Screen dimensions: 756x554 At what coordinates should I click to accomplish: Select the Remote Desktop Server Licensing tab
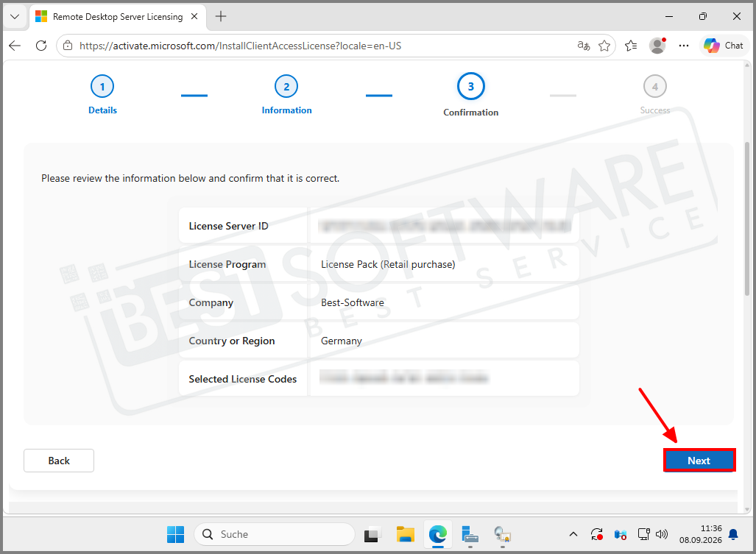(x=118, y=17)
